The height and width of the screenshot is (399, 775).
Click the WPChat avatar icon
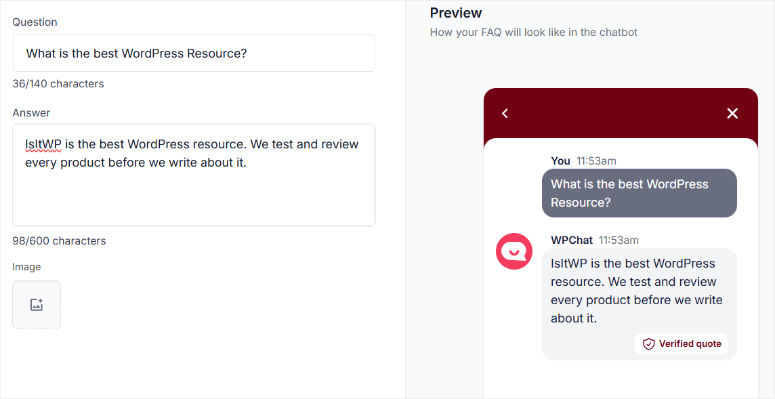click(514, 251)
